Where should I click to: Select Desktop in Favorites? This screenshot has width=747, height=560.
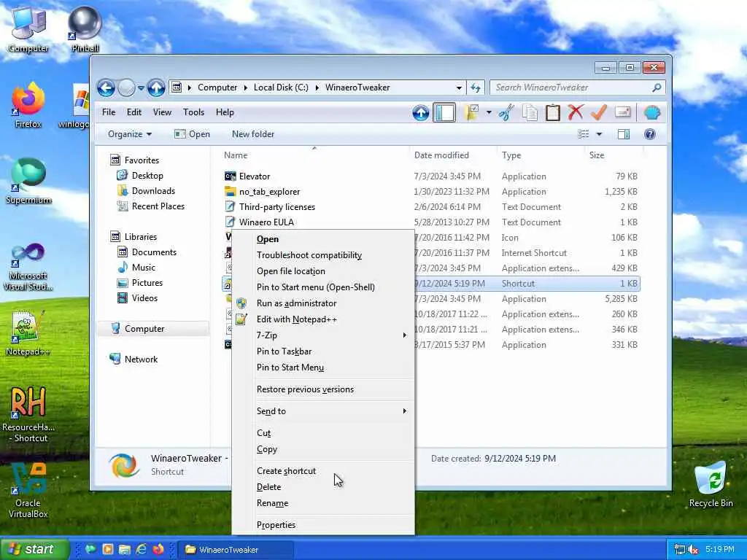(x=147, y=176)
